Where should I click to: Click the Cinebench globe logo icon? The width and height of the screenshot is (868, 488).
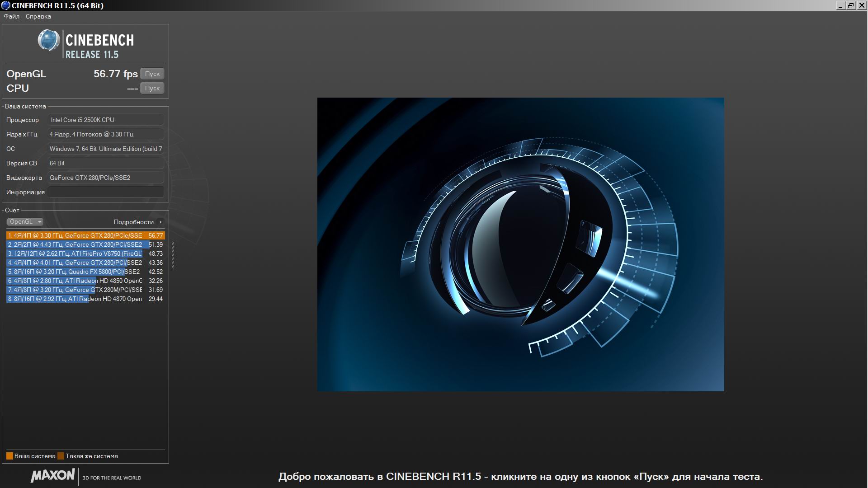(x=48, y=41)
